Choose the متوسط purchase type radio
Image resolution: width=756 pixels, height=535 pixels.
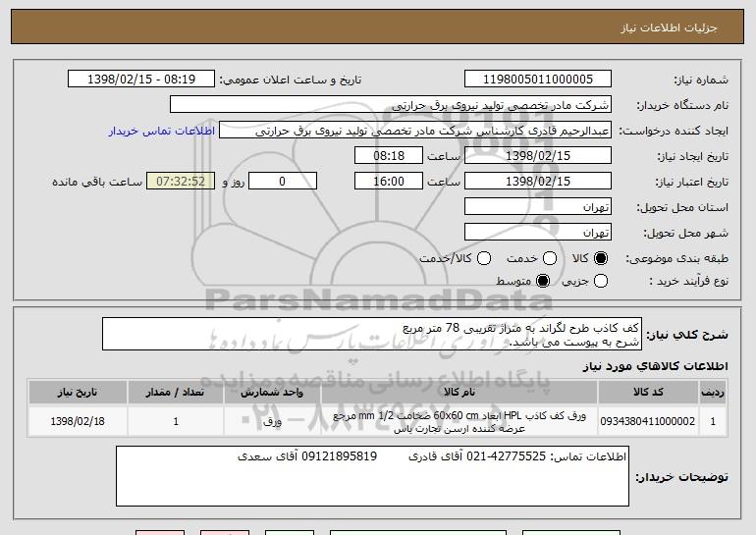pyautogui.click(x=543, y=281)
